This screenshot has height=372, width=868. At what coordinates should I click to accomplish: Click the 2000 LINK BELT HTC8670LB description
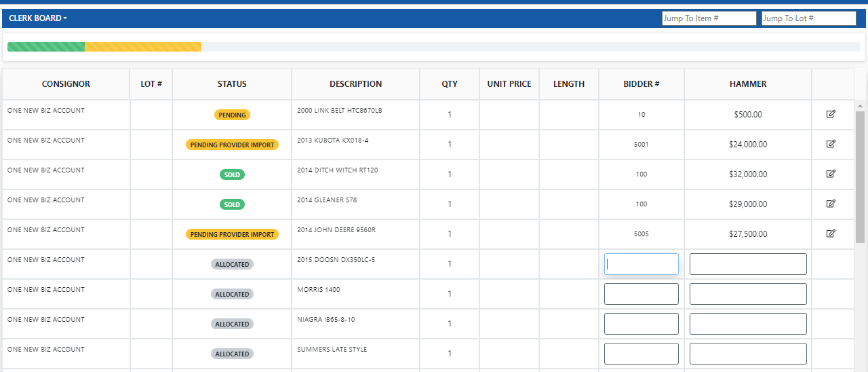pos(340,110)
